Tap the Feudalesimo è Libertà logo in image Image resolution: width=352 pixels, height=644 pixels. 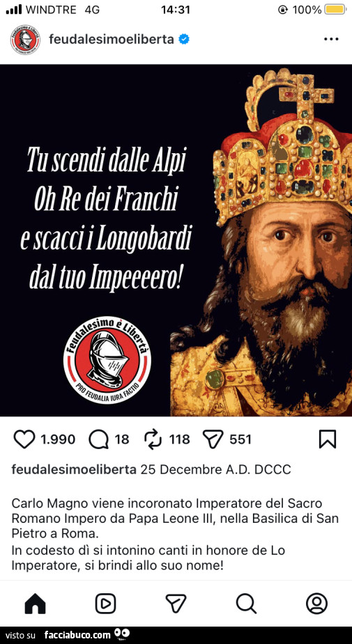pyautogui.click(x=107, y=359)
